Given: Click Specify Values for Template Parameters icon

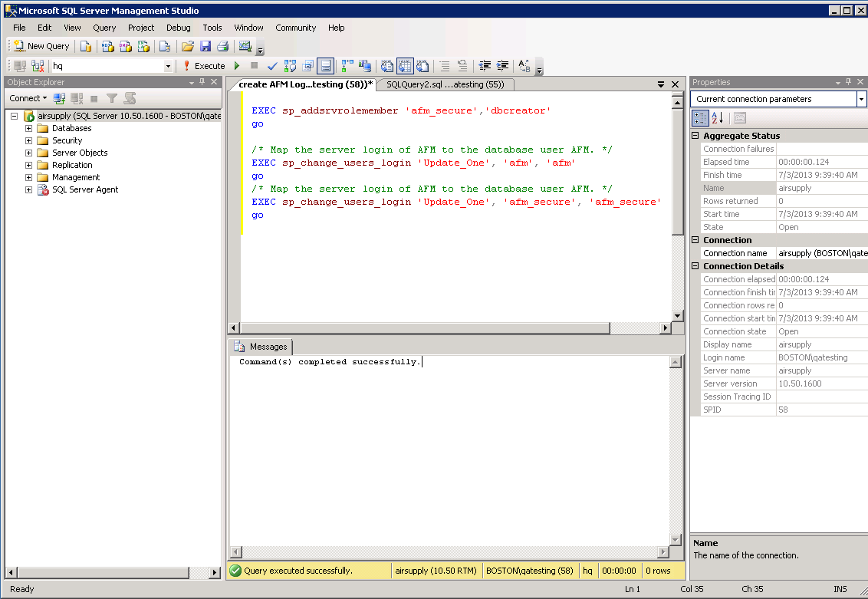Looking at the screenshot, I should (x=524, y=66).
